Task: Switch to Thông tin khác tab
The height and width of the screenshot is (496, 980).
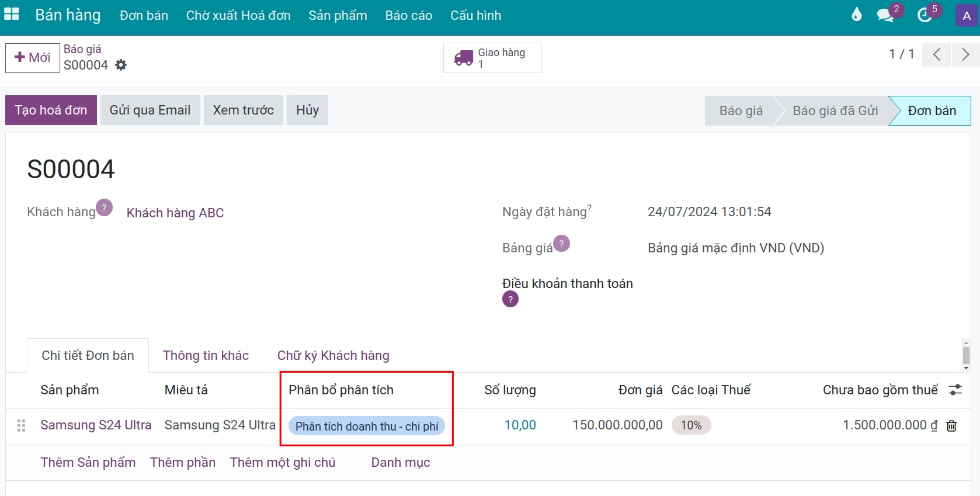Action: click(x=206, y=355)
